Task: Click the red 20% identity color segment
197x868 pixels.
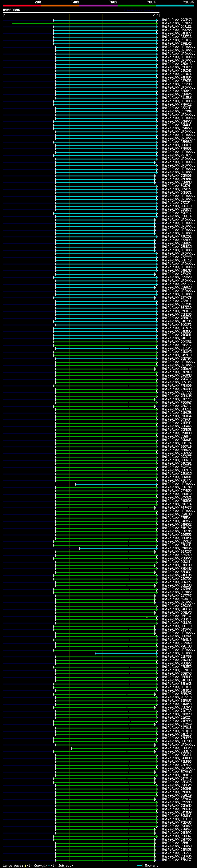Action: tap(22, 6)
